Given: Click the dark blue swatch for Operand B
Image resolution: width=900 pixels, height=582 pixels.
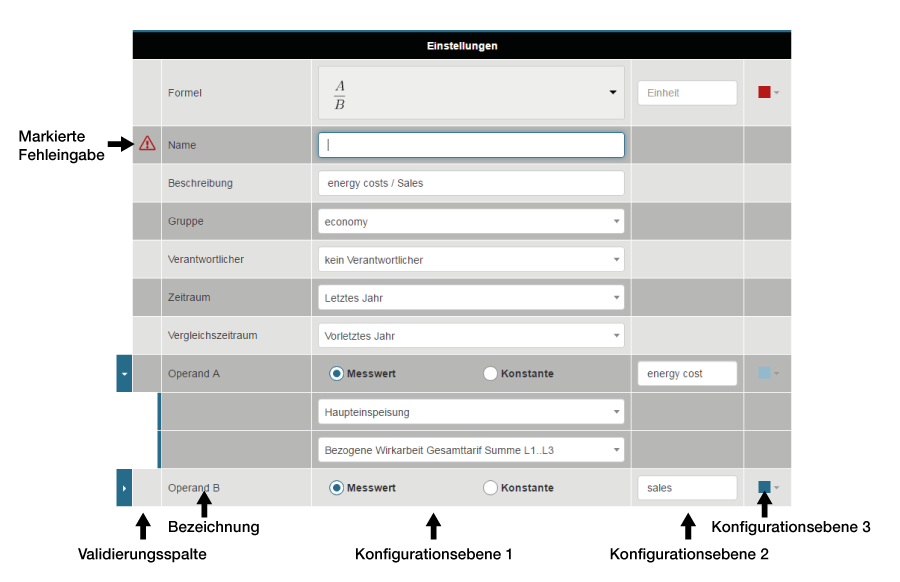Looking at the screenshot, I should point(765,487).
